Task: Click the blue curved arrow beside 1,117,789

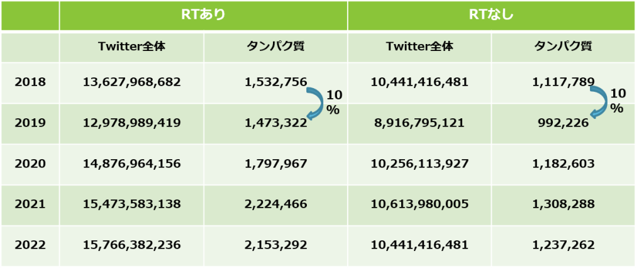Action: click(x=599, y=103)
